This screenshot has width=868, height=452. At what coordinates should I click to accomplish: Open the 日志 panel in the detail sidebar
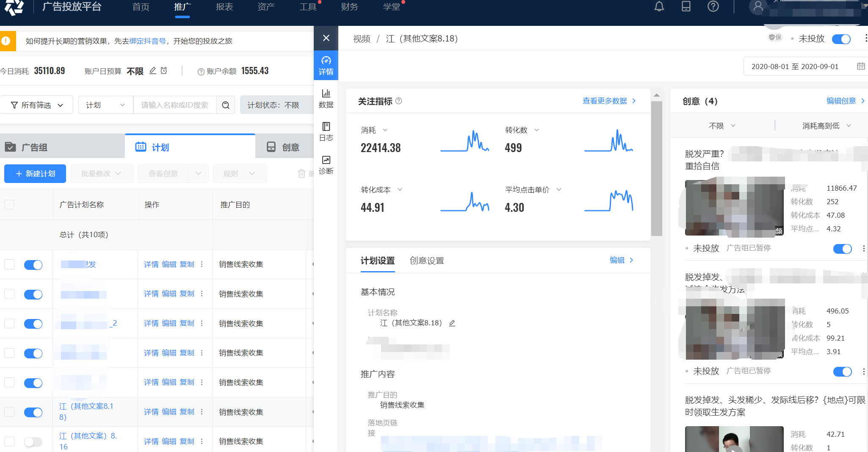click(326, 130)
